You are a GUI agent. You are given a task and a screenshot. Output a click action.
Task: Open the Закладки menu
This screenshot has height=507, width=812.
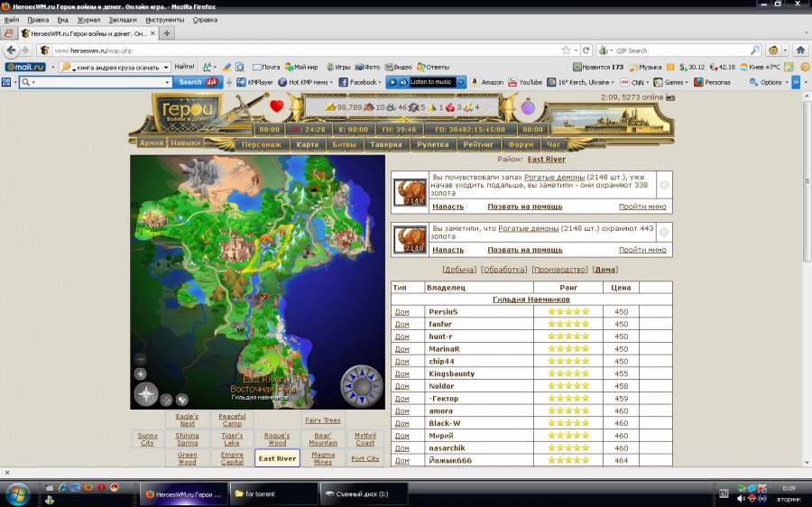[x=123, y=20]
